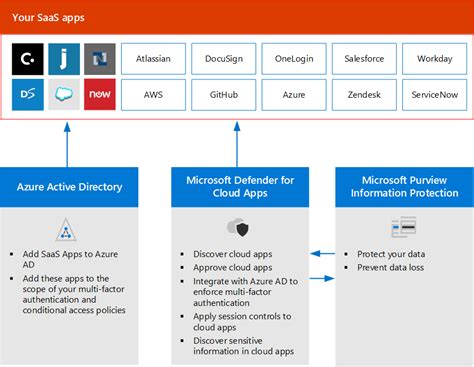The height and width of the screenshot is (367, 474).
Task: Click the OneLogin app box
Action: pyautogui.click(x=294, y=59)
